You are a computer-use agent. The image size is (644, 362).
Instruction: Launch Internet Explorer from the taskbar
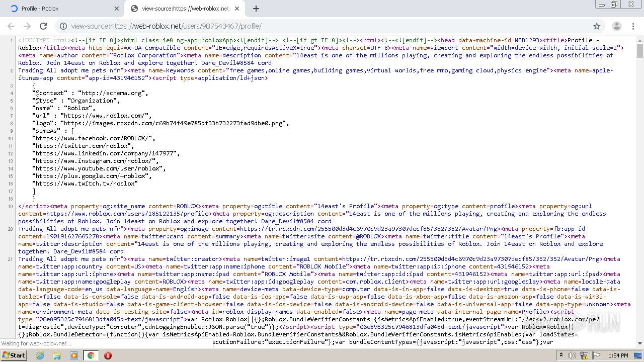(x=40, y=355)
